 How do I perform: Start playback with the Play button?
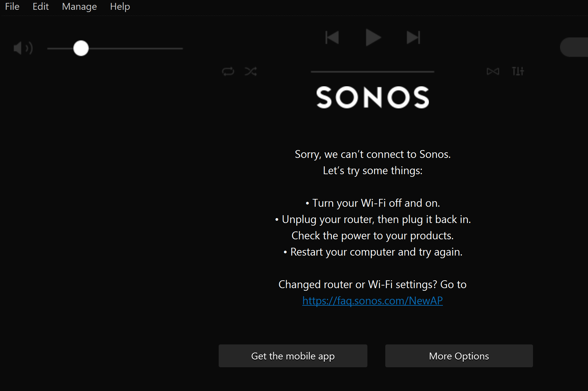tap(373, 37)
